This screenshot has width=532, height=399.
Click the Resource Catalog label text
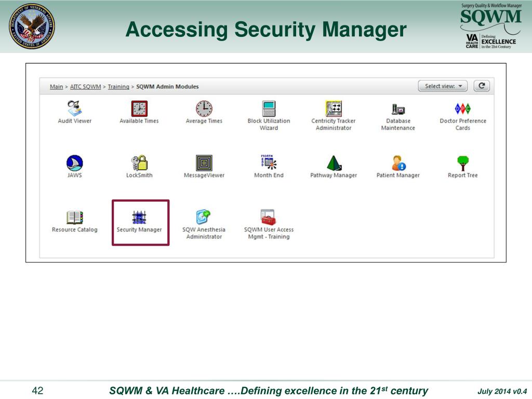(75, 230)
